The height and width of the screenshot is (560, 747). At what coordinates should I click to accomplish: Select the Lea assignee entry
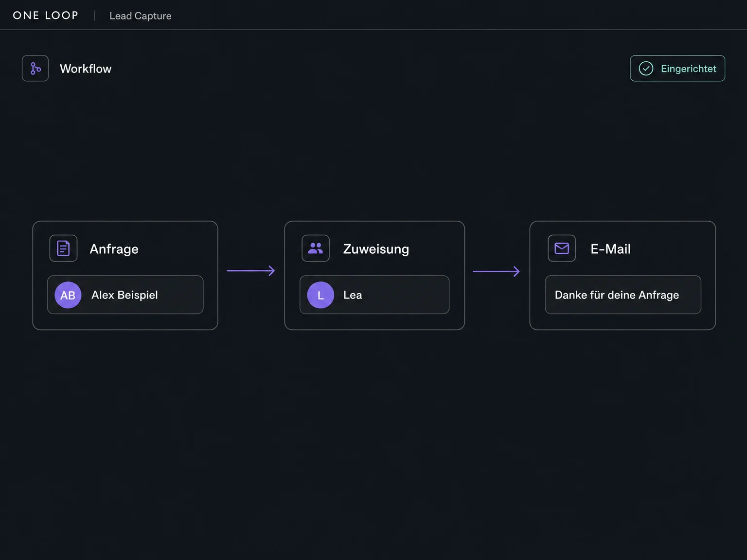click(374, 295)
